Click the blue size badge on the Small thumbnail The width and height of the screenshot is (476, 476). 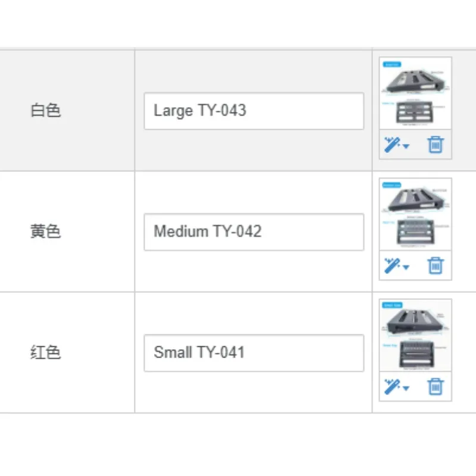[392, 305]
